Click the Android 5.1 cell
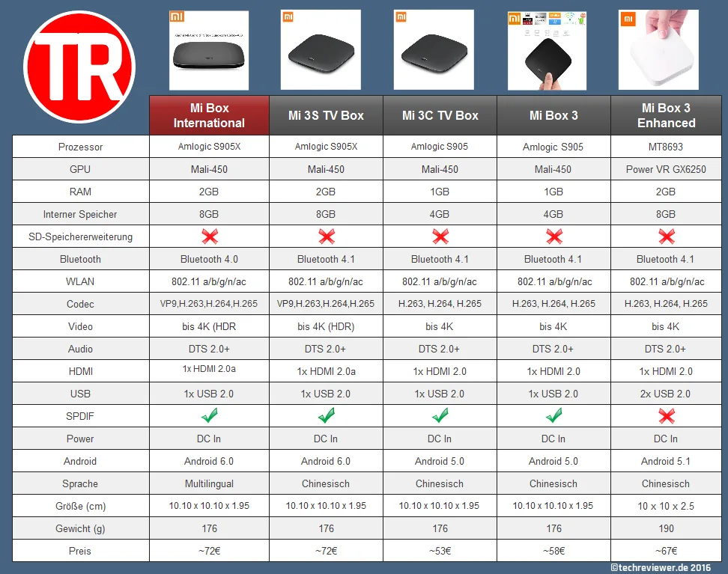The height and width of the screenshot is (574, 728). (665, 461)
